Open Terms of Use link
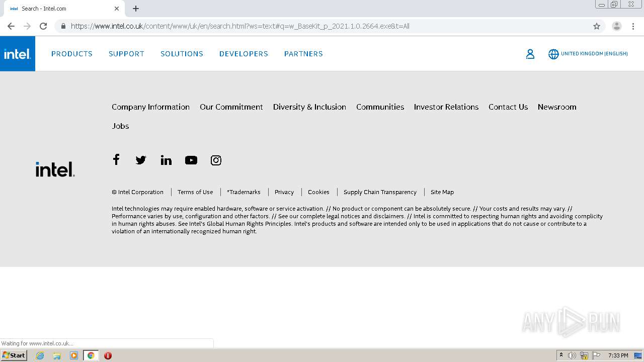 tap(195, 192)
